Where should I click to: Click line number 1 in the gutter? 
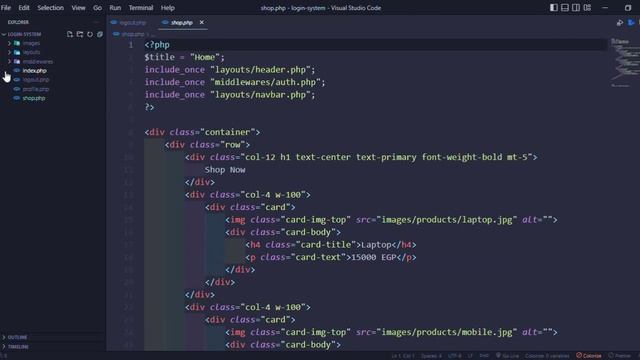pyautogui.click(x=131, y=45)
